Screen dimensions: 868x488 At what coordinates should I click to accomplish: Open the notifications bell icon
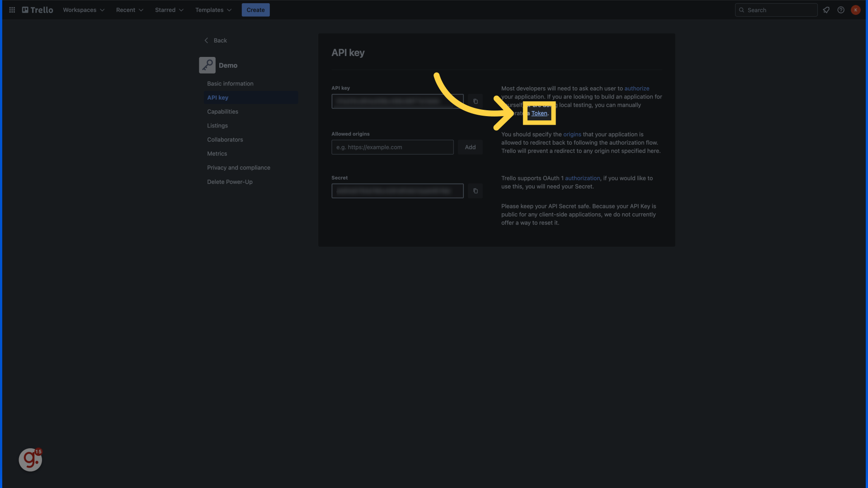pyautogui.click(x=826, y=10)
